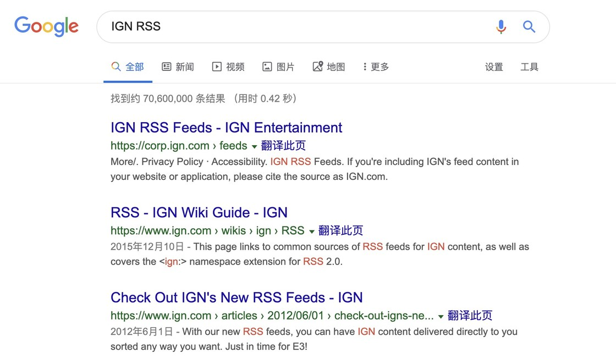616x364 pixels.
Task: Click 翻译此页 for the corp.ign.com result
Action: (x=283, y=146)
